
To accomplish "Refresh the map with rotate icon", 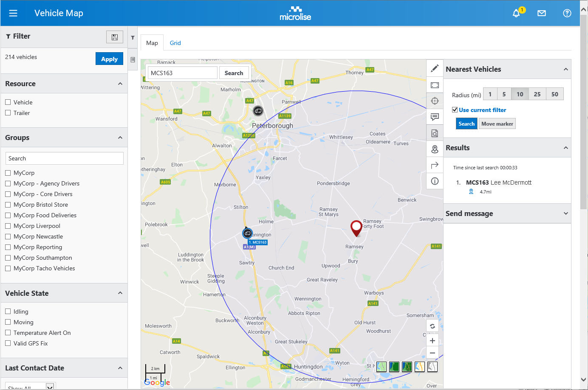I will (433, 326).
